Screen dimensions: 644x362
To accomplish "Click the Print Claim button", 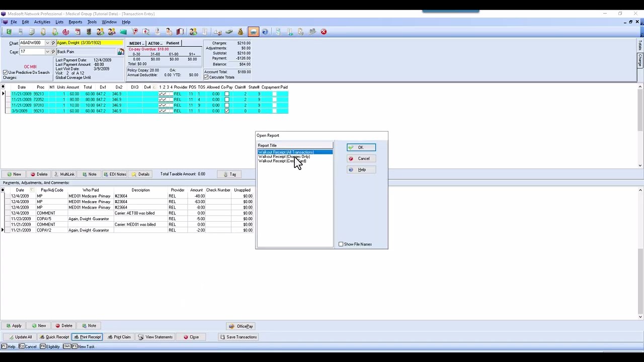I will click(x=119, y=337).
